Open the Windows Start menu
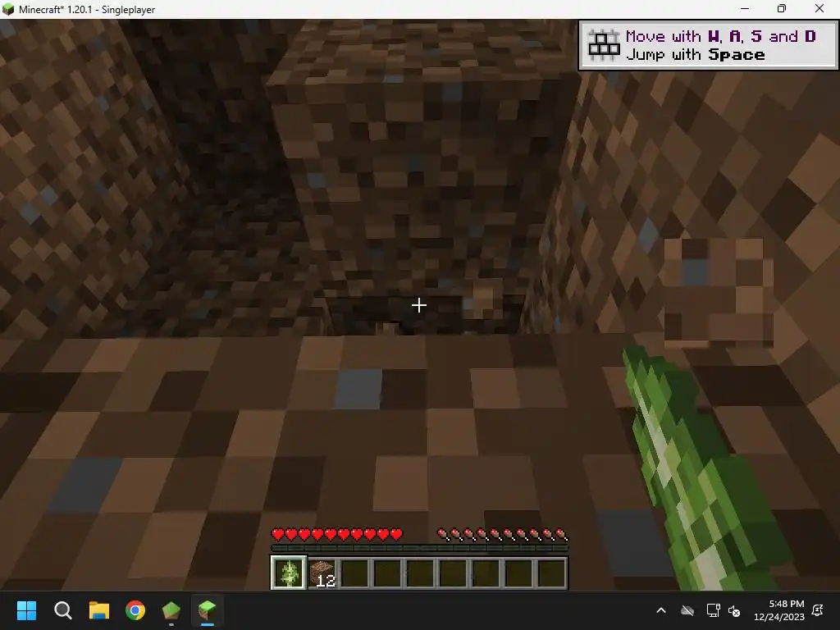This screenshot has height=630, width=840. pyautogui.click(x=27, y=610)
